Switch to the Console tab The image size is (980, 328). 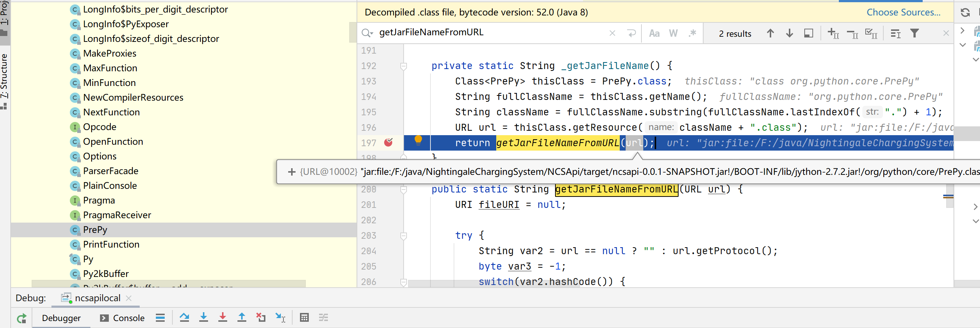[x=122, y=318]
